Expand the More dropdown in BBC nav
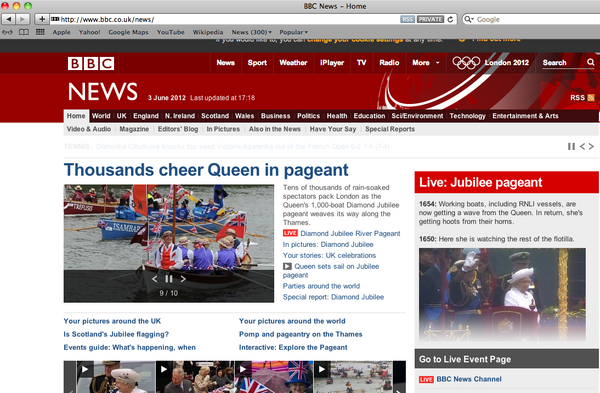This screenshot has width=600, height=393. coord(426,63)
